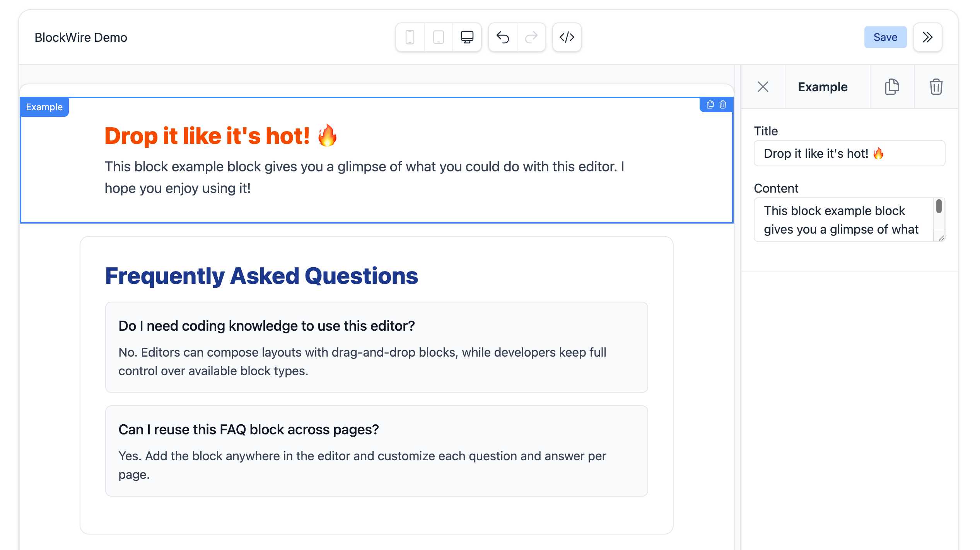Switch to tablet preview mode
Viewport: 980px width, 550px height.
coord(438,37)
